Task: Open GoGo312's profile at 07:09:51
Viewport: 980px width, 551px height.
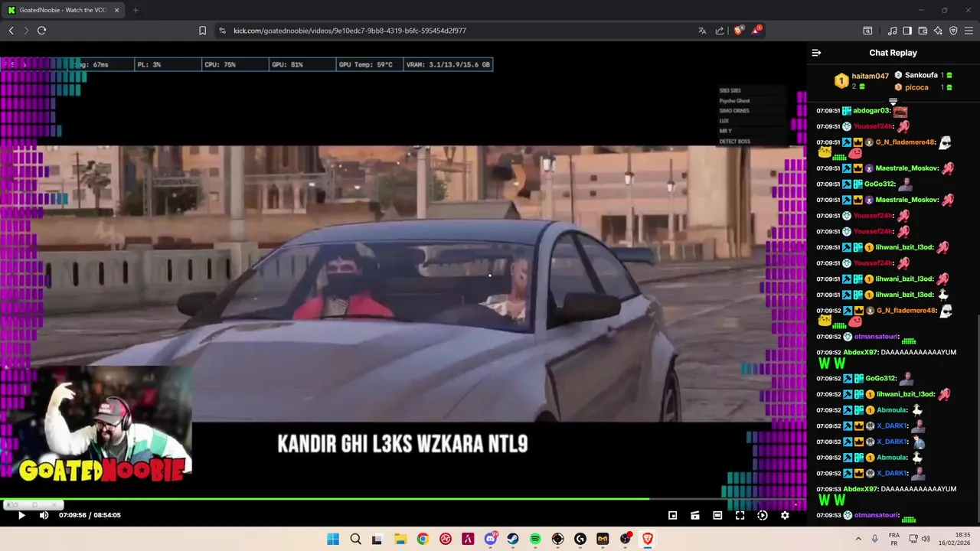Action: (880, 184)
